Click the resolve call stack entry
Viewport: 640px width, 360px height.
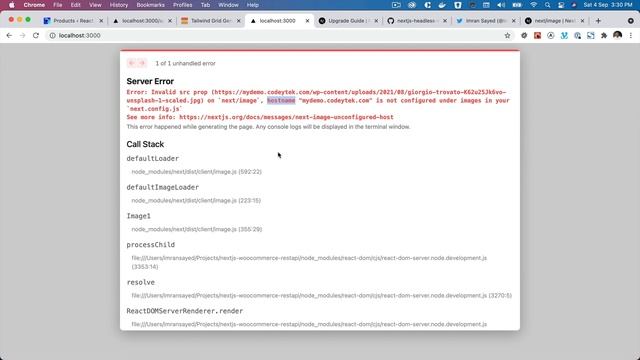pyautogui.click(x=140, y=282)
